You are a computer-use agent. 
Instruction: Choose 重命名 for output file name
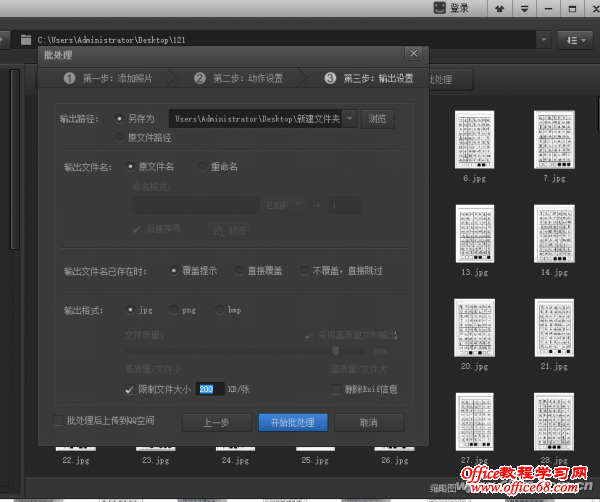coord(202,166)
